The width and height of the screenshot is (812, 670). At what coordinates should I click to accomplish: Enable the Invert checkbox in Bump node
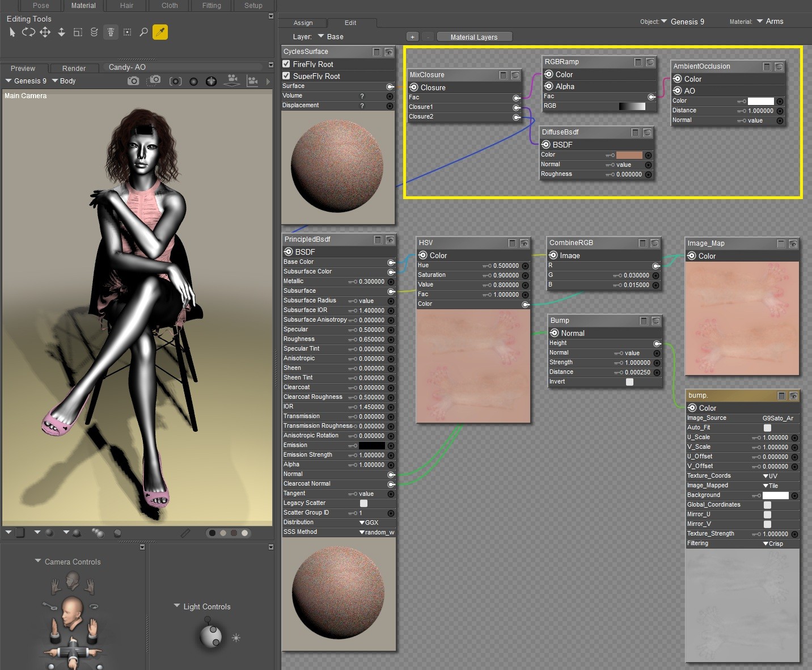tap(629, 382)
